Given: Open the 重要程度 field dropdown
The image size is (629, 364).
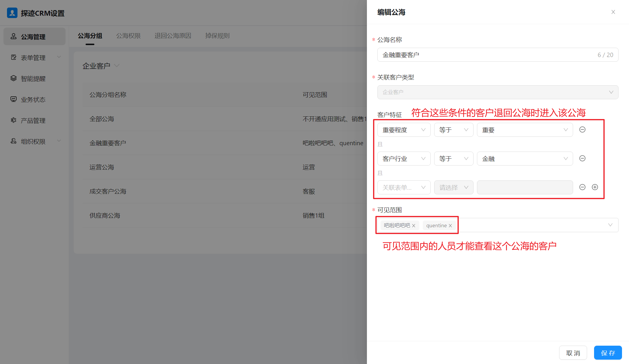Looking at the screenshot, I should click(404, 130).
